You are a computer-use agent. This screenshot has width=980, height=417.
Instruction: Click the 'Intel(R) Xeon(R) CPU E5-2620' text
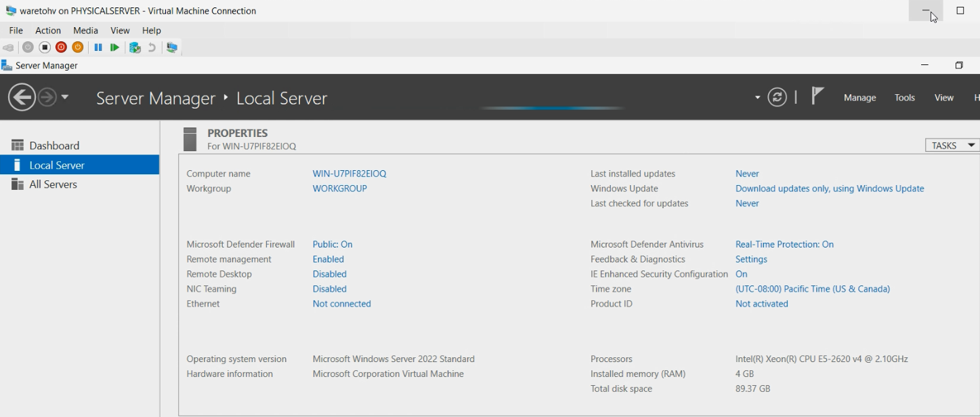822,359
